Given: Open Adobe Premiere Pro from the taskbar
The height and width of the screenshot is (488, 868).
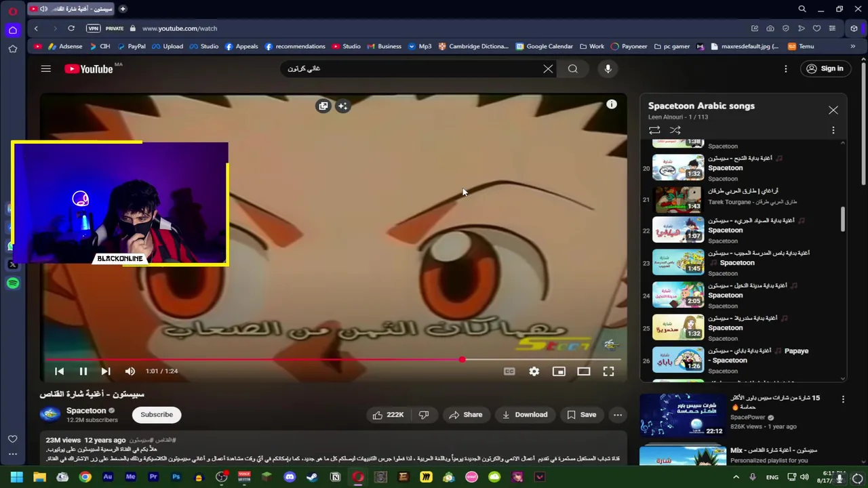Looking at the screenshot, I should (153, 477).
